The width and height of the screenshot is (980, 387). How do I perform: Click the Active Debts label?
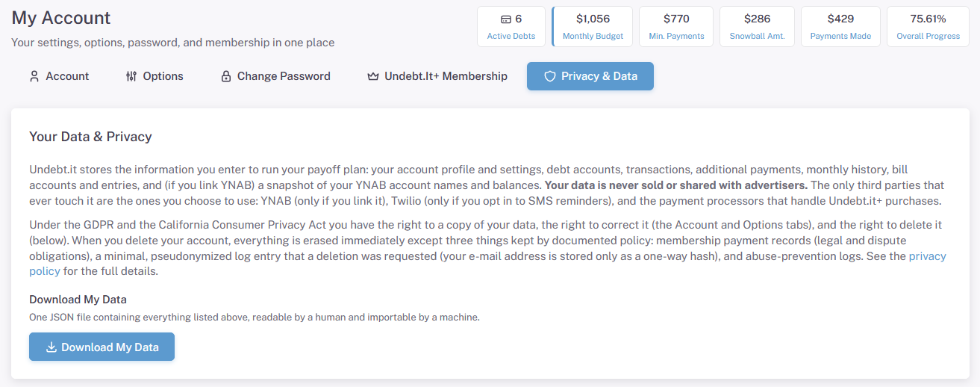pyautogui.click(x=511, y=36)
